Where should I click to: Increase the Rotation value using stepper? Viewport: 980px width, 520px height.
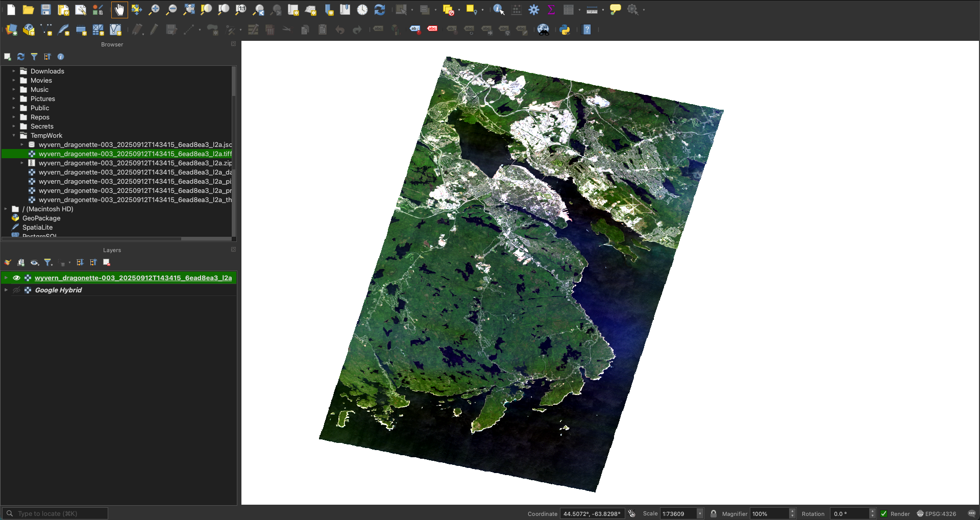pos(872,511)
